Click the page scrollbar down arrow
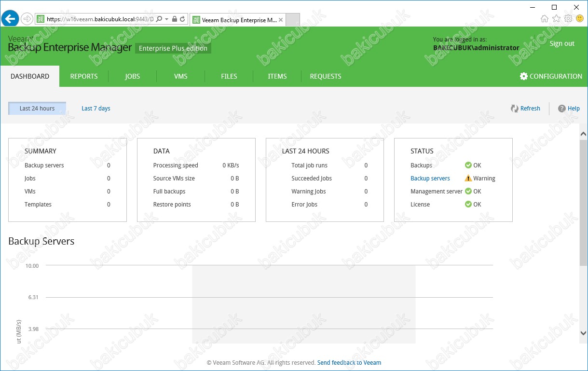Screen dimensions: 588x371 coord(583,333)
